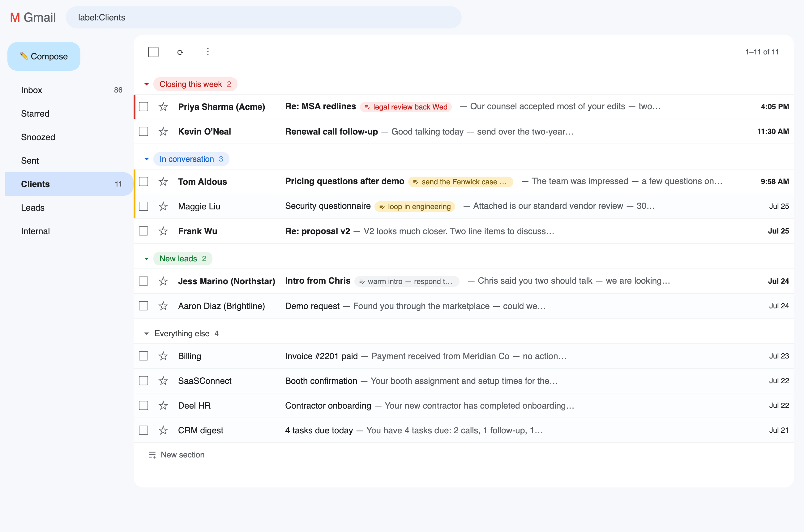Screen dimensions: 804x532
Task: Check the Tom Aldous email checkbox
Action: [x=143, y=182]
